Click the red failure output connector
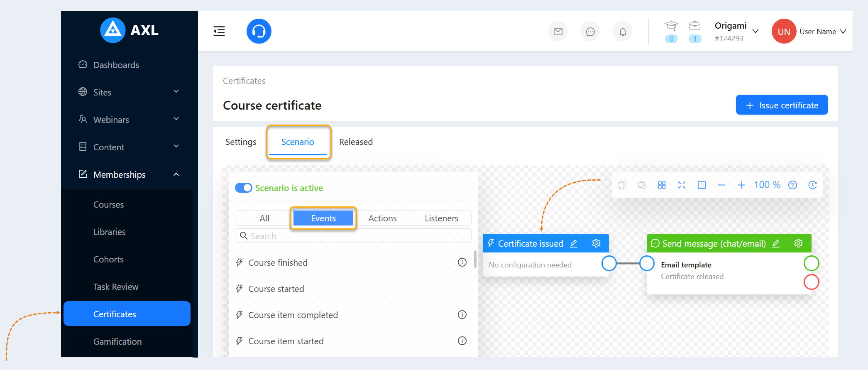 (811, 282)
